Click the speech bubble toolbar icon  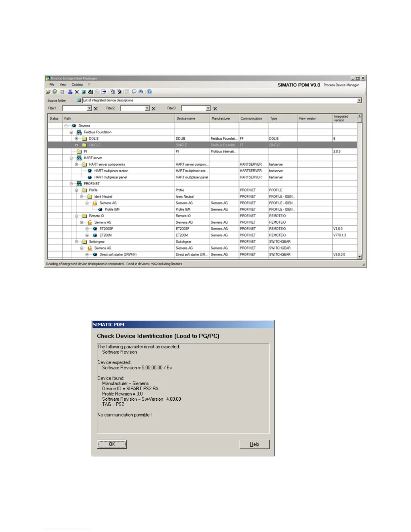pos(134,92)
